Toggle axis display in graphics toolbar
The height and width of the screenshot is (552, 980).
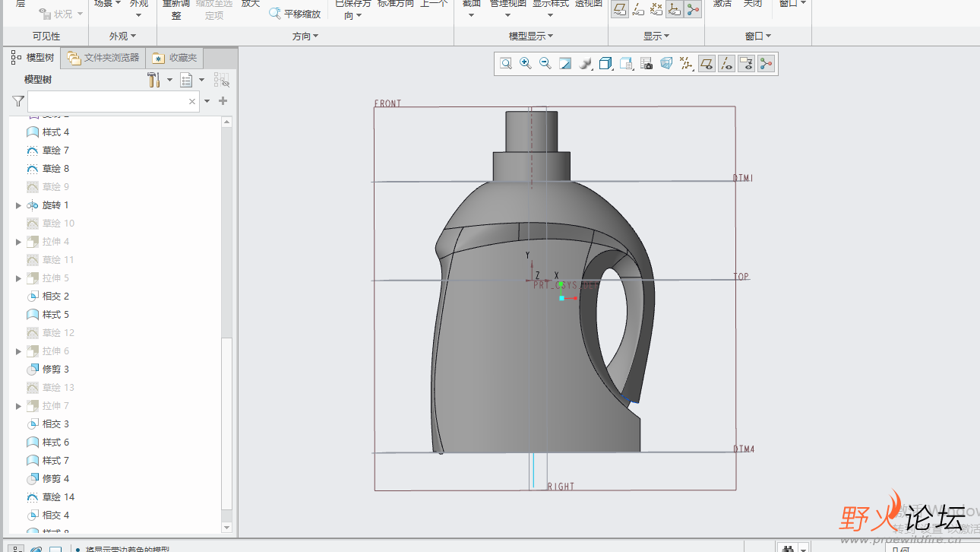point(727,64)
